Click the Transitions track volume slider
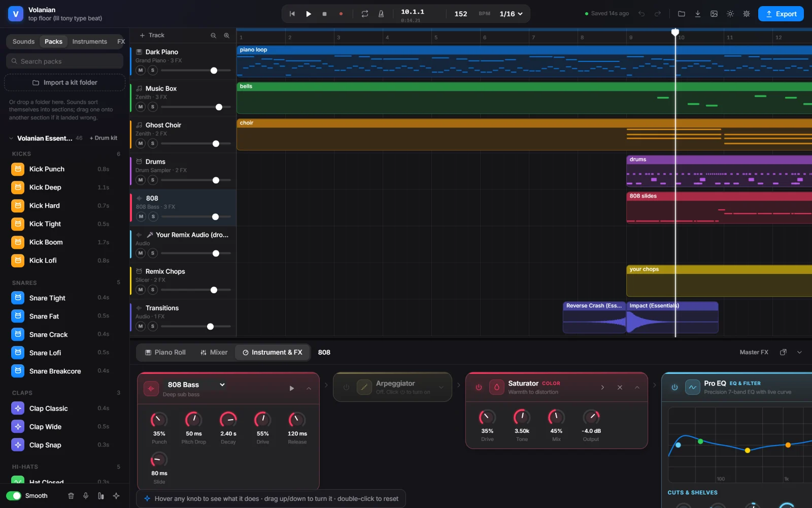 coord(196,327)
